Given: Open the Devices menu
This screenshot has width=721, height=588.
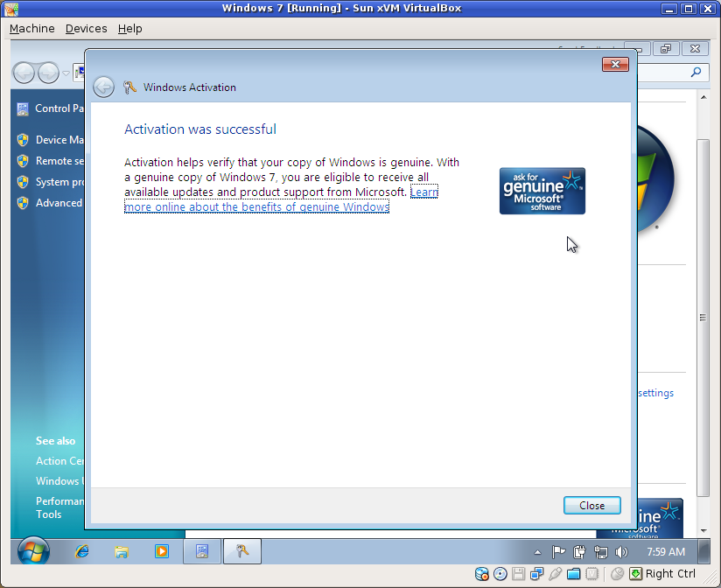Looking at the screenshot, I should 86,28.
